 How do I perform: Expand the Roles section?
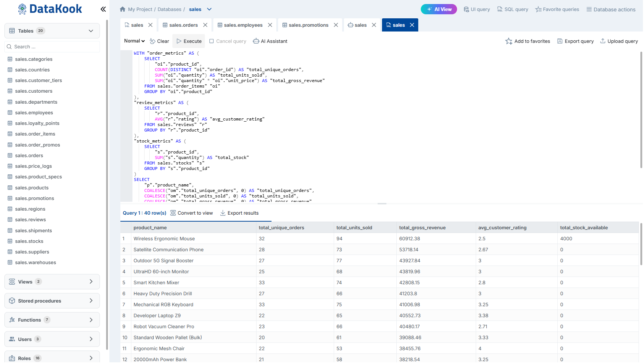[x=52, y=358]
